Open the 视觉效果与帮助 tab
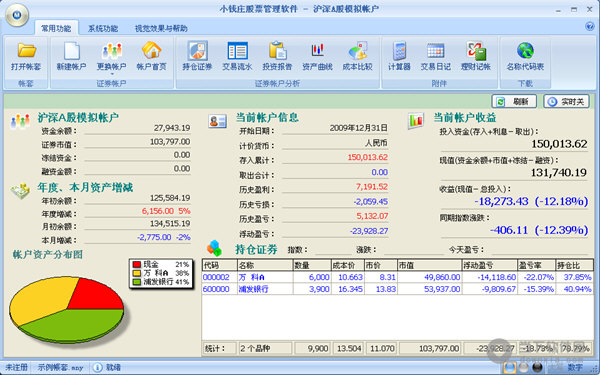 coord(161,28)
